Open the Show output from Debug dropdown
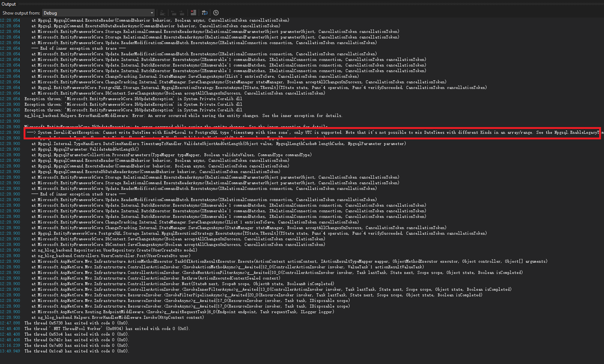 click(98, 13)
